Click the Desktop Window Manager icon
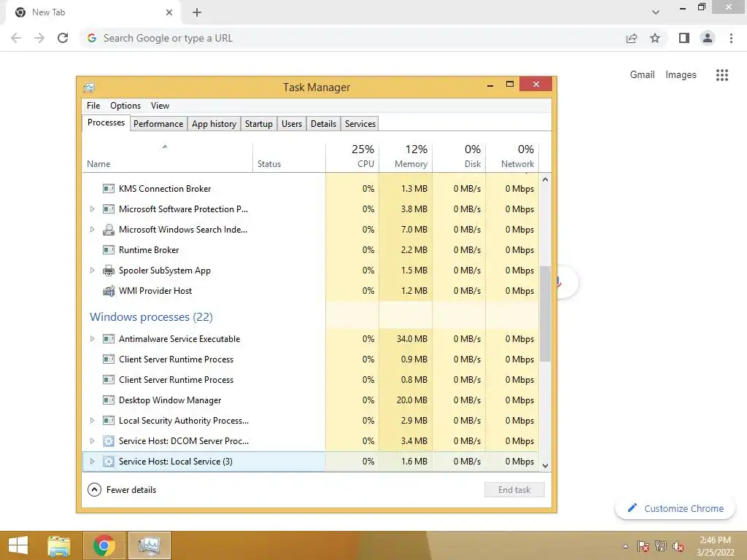This screenshot has height=560, width=747. coord(109,400)
